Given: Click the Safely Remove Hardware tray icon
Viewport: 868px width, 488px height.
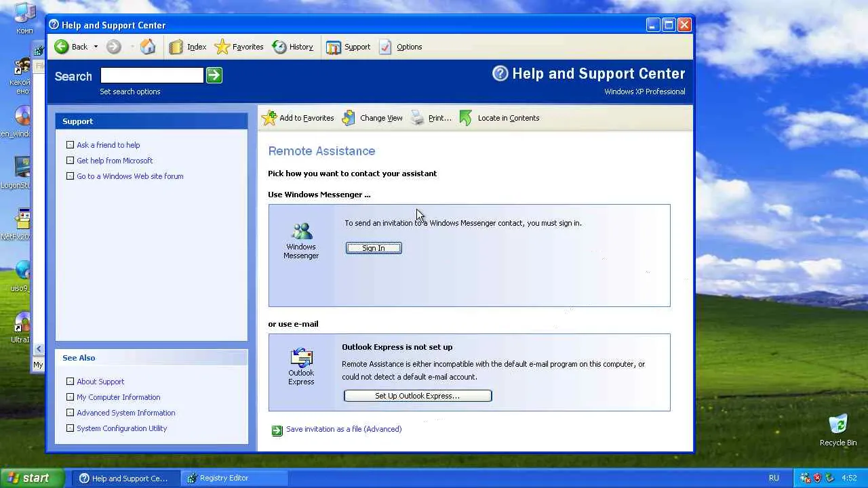Looking at the screenshot, I should pos(829,478).
